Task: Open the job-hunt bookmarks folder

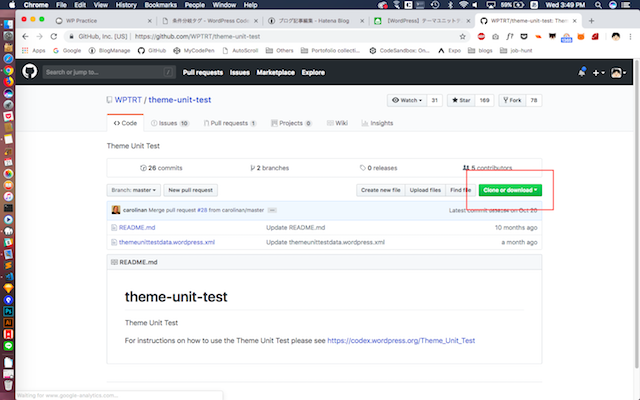Action: tap(516, 51)
